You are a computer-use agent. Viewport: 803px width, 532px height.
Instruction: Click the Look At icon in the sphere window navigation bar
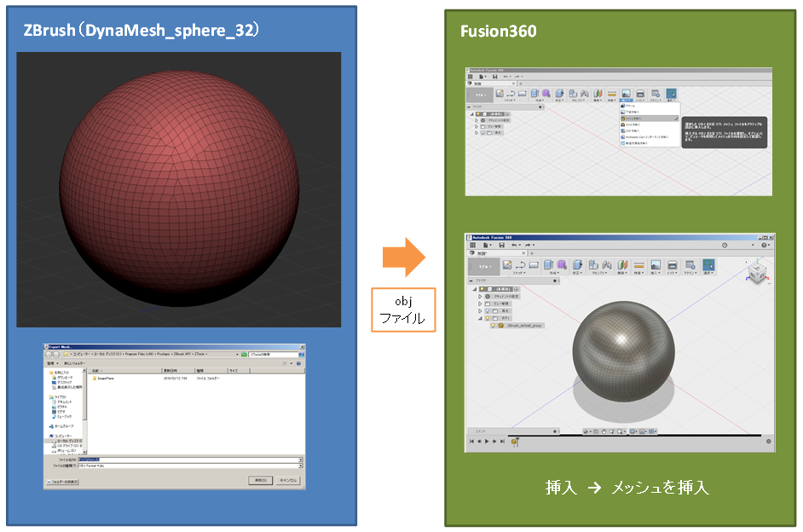pyautogui.click(x=596, y=431)
